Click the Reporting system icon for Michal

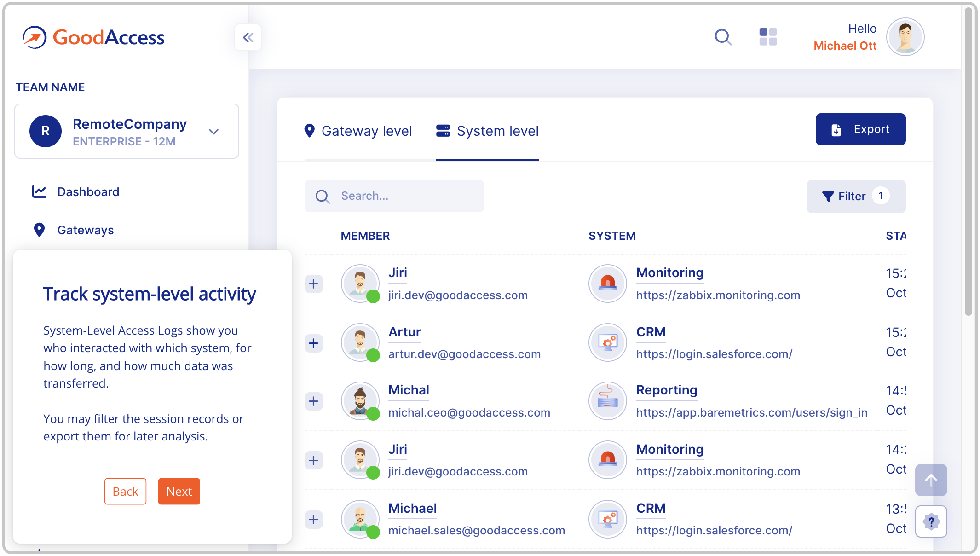608,401
